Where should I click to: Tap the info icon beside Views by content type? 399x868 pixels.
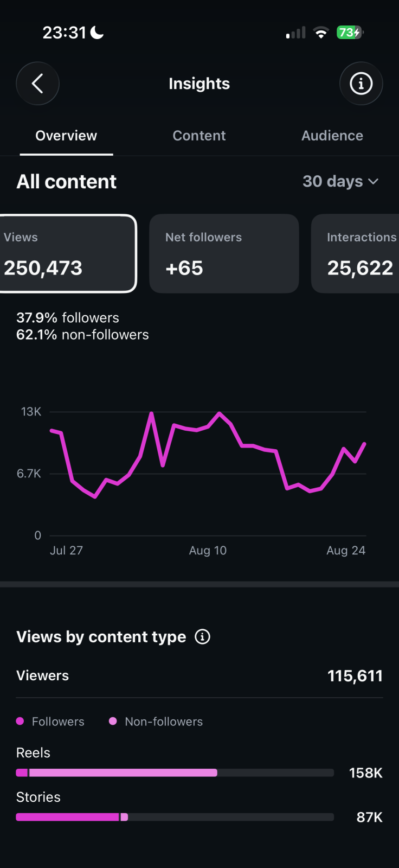(202, 636)
